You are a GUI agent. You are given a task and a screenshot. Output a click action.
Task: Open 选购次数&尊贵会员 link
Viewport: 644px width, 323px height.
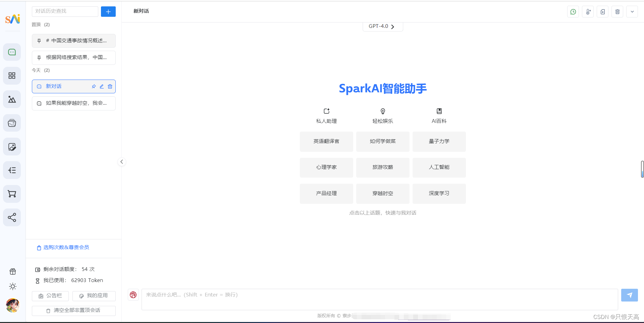pyautogui.click(x=63, y=247)
